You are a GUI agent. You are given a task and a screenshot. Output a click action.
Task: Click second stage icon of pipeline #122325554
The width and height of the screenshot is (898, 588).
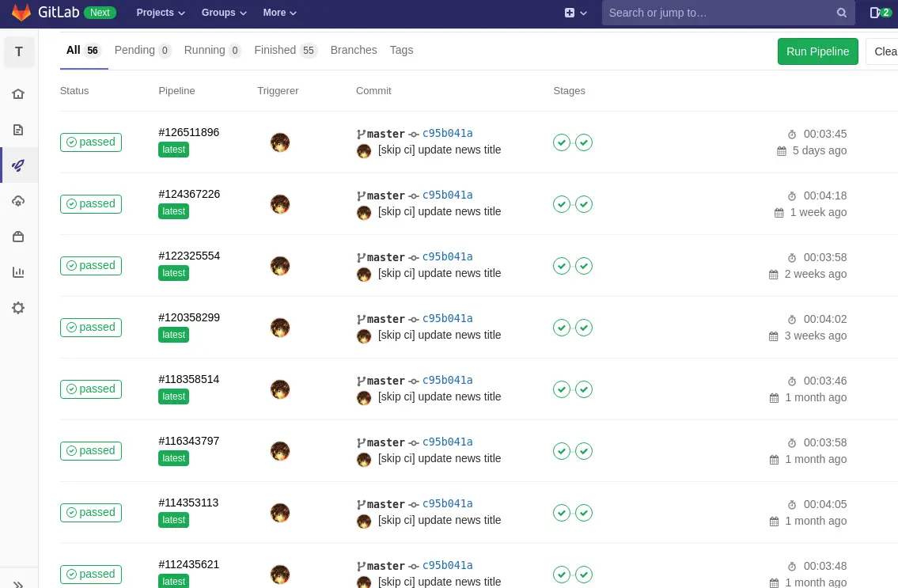584,266
